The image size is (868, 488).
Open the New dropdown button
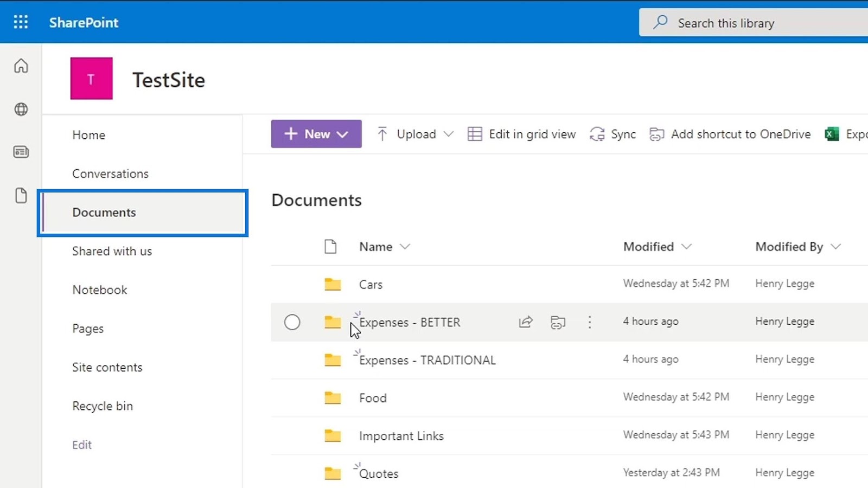(316, 134)
